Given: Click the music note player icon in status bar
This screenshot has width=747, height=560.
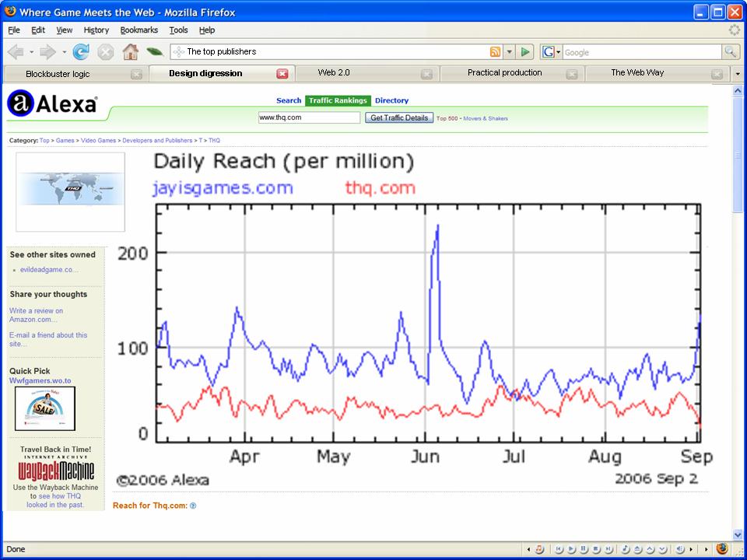Looking at the screenshot, I should (x=538, y=549).
